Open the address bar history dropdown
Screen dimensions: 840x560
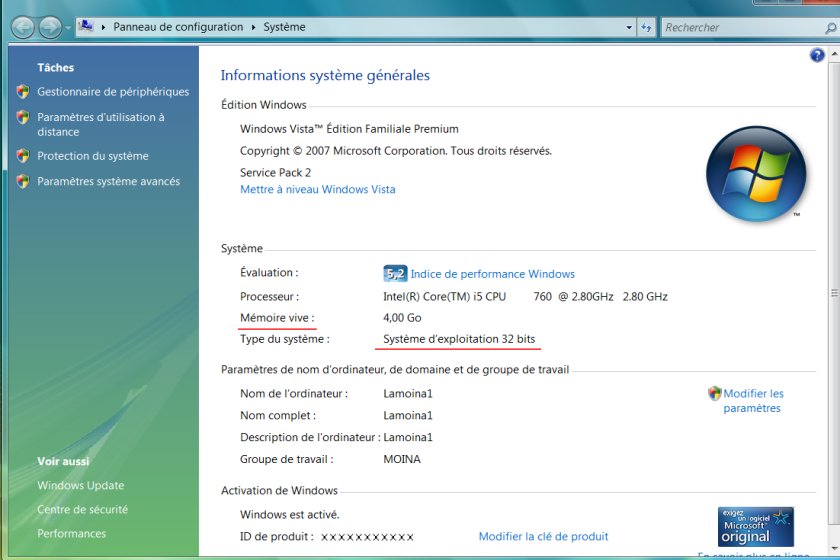point(629,27)
